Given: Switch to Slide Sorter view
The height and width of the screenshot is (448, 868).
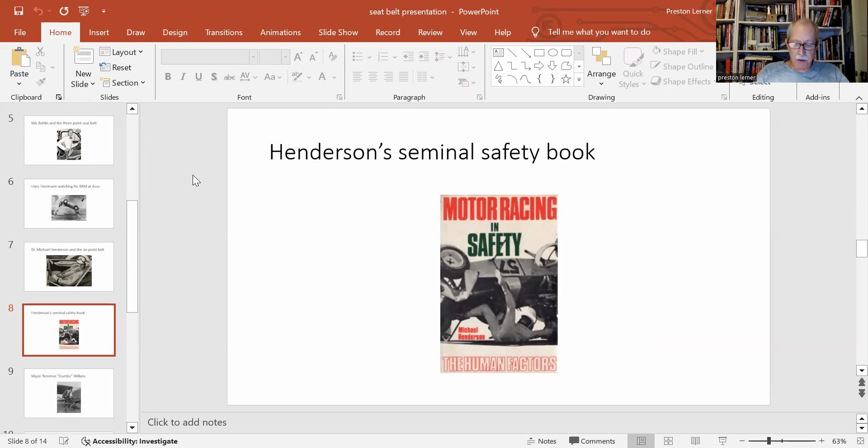Looking at the screenshot, I should (668, 441).
